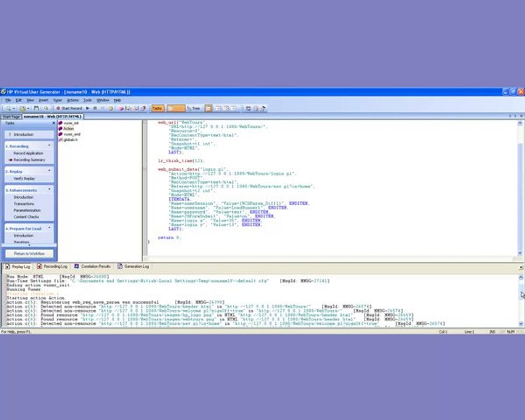Click the last arrow icon in toolbar
The image size is (525, 420).
[263, 108]
